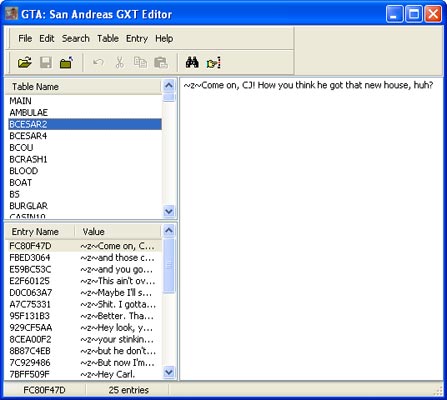Select the BCESAR4 table

click(x=85, y=136)
